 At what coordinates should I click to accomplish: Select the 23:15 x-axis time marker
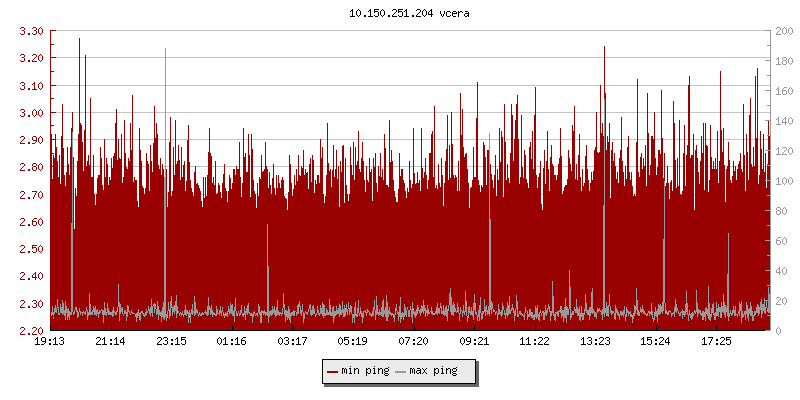(171, 342)
